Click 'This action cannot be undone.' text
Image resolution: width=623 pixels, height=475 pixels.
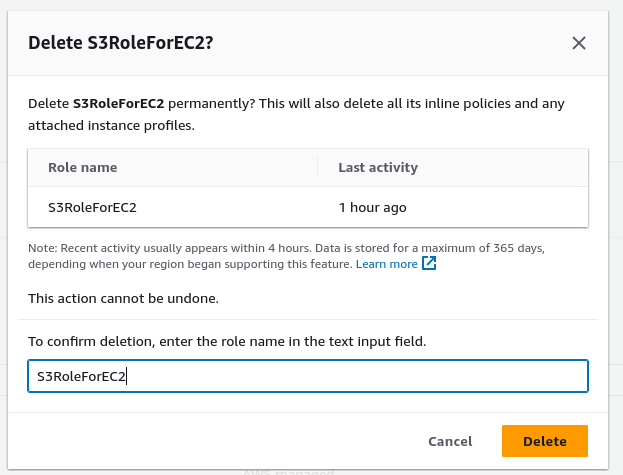point(123,298)
